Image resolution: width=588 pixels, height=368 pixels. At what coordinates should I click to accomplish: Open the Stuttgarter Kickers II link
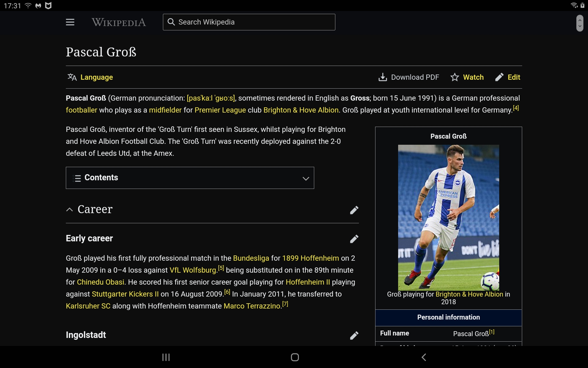point(125,294)
